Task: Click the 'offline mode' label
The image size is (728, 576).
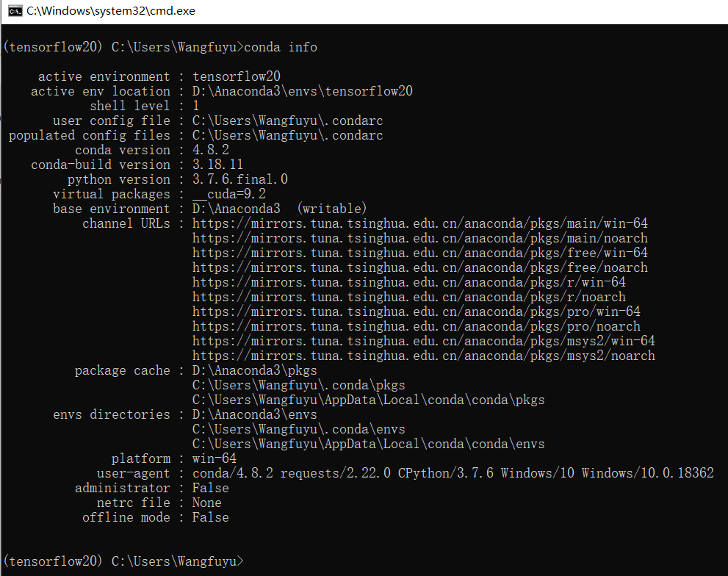Action: click(126, 517)
